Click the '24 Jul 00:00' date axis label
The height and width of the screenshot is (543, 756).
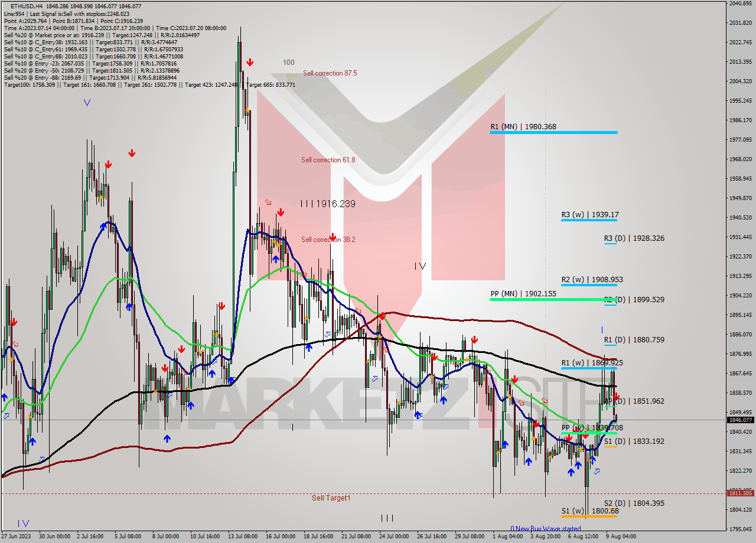393,537
